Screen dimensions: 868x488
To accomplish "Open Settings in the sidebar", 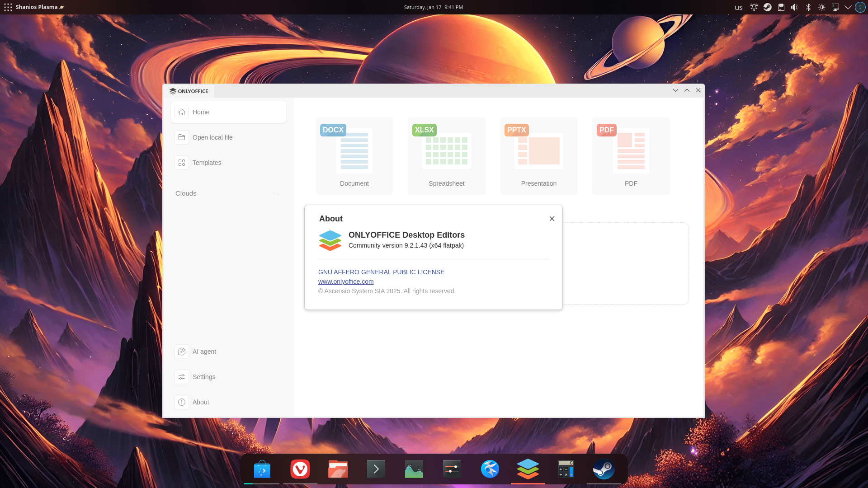I will tap(203, 377).
